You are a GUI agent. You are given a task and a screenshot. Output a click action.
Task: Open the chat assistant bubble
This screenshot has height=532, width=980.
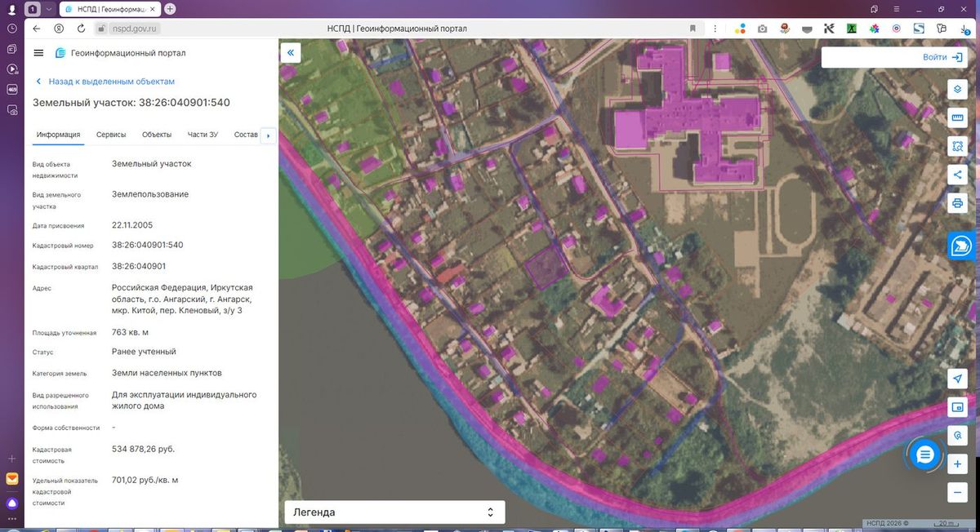(924, 454)
